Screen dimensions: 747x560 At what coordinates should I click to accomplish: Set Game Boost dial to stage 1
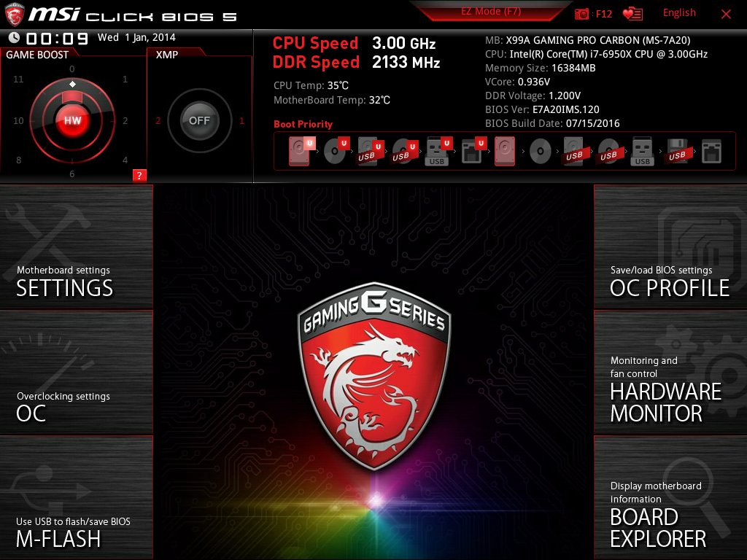coord(125,79)
